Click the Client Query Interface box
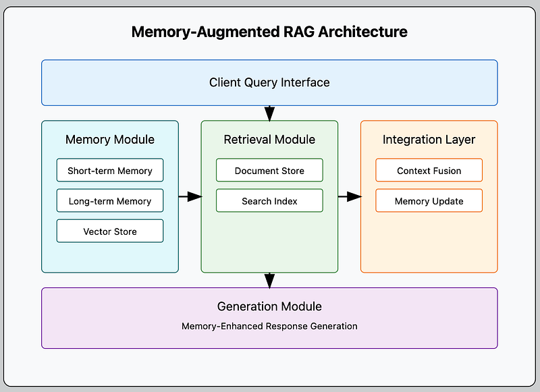The image size is (540, 392). (269, 82)
